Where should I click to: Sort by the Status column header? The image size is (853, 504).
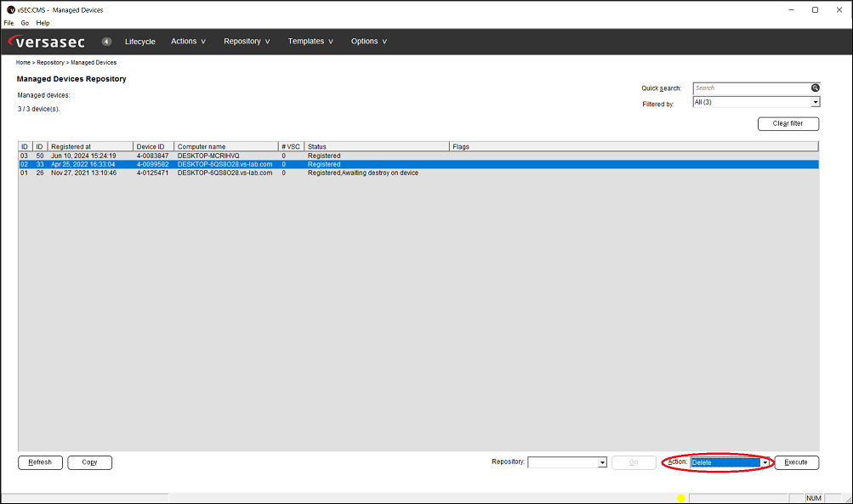coord(377,147)
